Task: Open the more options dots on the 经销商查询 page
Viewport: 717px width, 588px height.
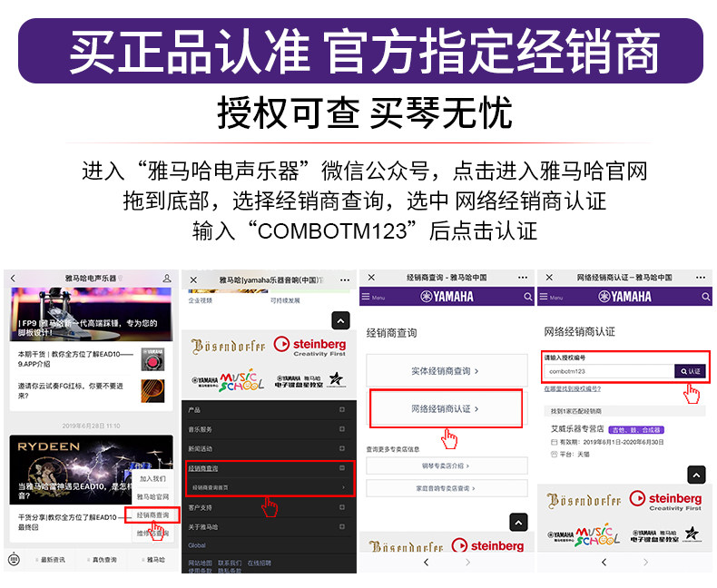Action: coord(523,278)
